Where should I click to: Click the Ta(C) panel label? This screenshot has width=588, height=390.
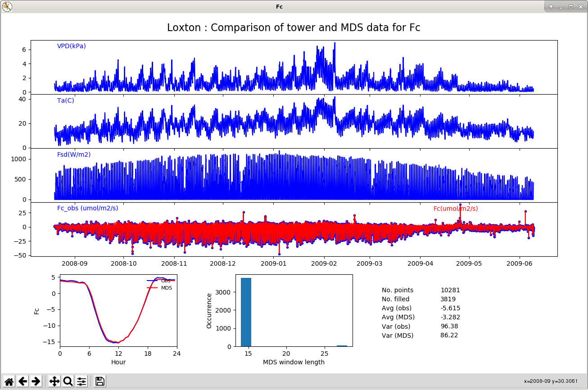65,100
